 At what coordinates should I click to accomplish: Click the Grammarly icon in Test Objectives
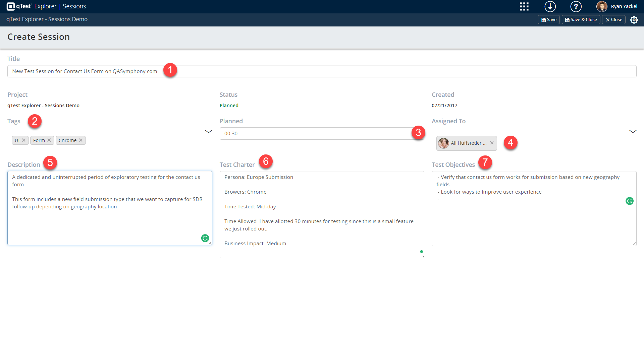[629, 201]
